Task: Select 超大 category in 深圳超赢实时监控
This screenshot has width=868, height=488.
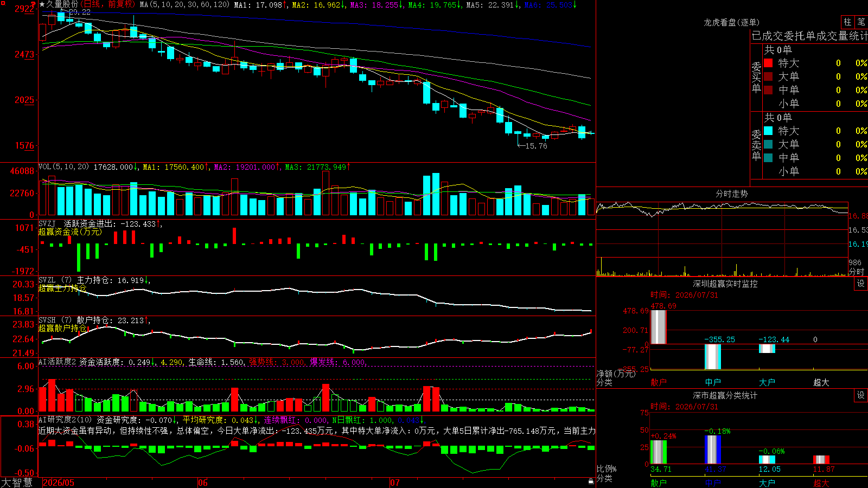Action: click(821, 382)
